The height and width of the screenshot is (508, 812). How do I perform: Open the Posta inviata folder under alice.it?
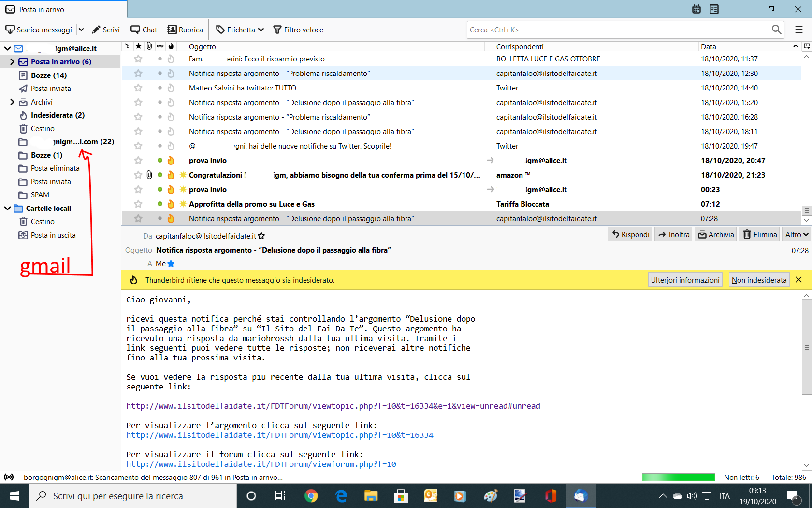[51, 88]
